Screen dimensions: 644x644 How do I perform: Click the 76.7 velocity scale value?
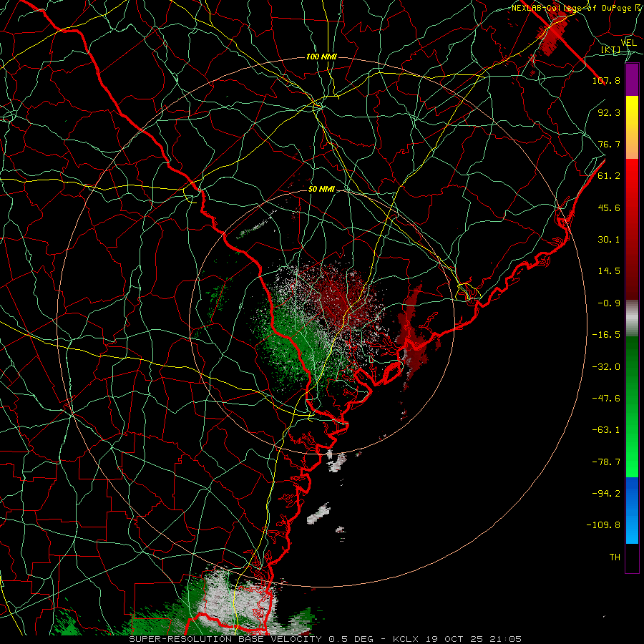pyautogui.click(x=609, y=144)
